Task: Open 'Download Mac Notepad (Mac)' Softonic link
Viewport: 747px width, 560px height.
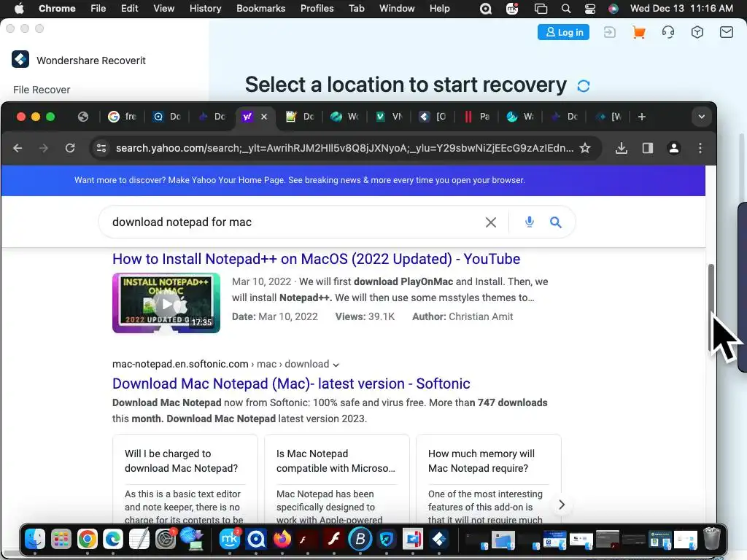Action: [x=291, y=384]
